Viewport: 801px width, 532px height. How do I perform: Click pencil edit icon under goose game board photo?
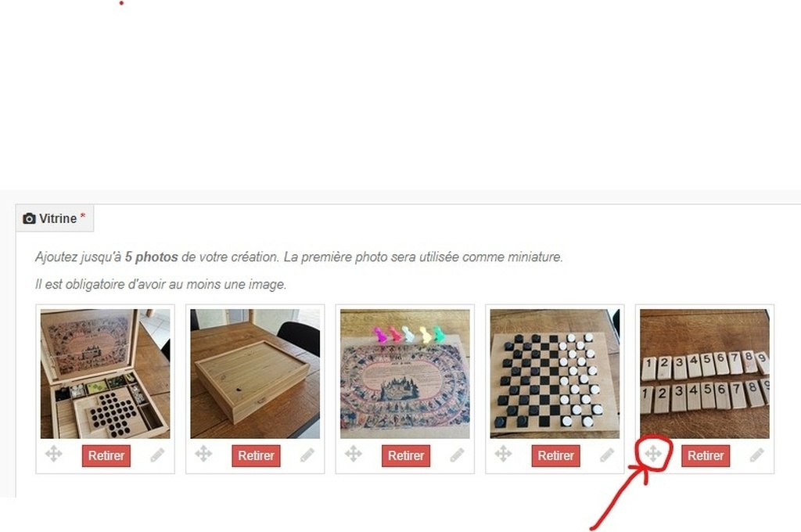coord(457,455)
